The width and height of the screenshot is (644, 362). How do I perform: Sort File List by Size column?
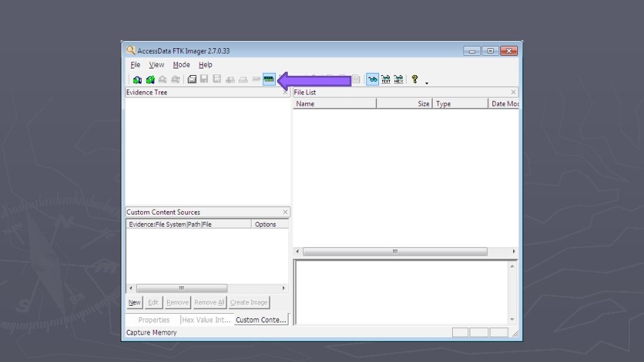(x=405, y=104)
